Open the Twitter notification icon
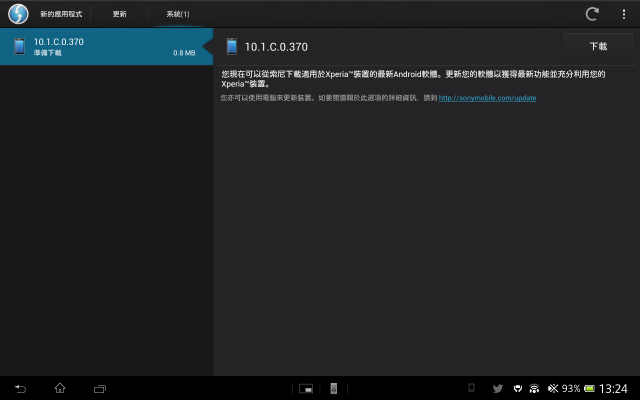The height and width of the screenshot is (400, 640). pos(498,389)
